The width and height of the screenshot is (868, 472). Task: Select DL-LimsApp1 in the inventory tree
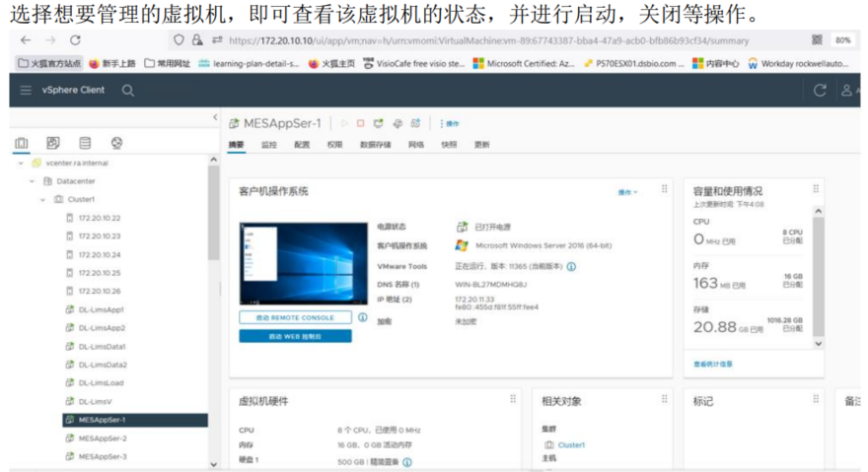(x=101, y=309)
